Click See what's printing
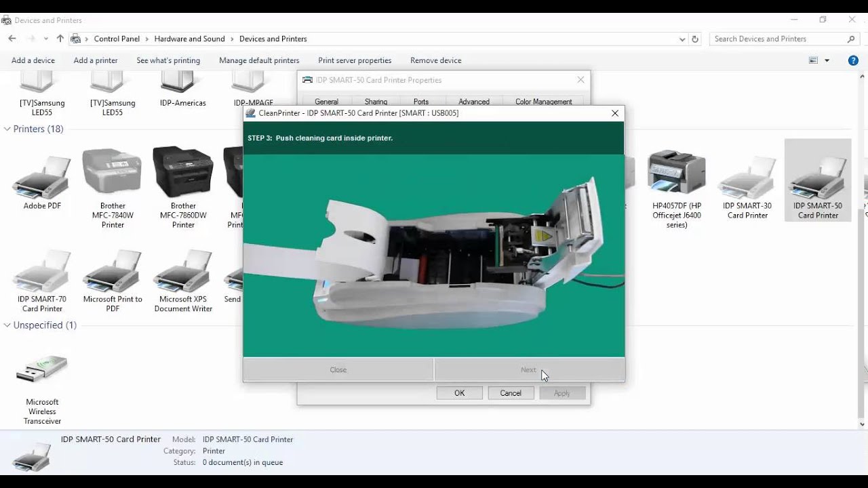This screenshot has width=868, height=488. coord(168,60)
